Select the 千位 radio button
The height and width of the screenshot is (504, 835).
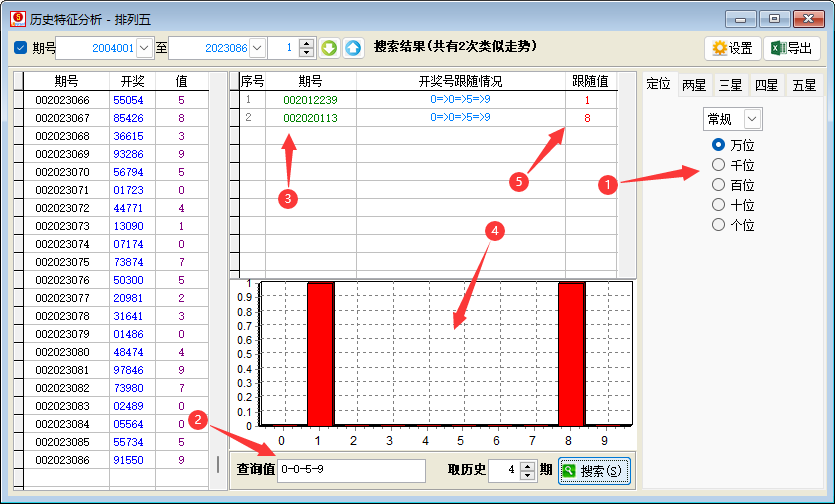coord(718,165)
